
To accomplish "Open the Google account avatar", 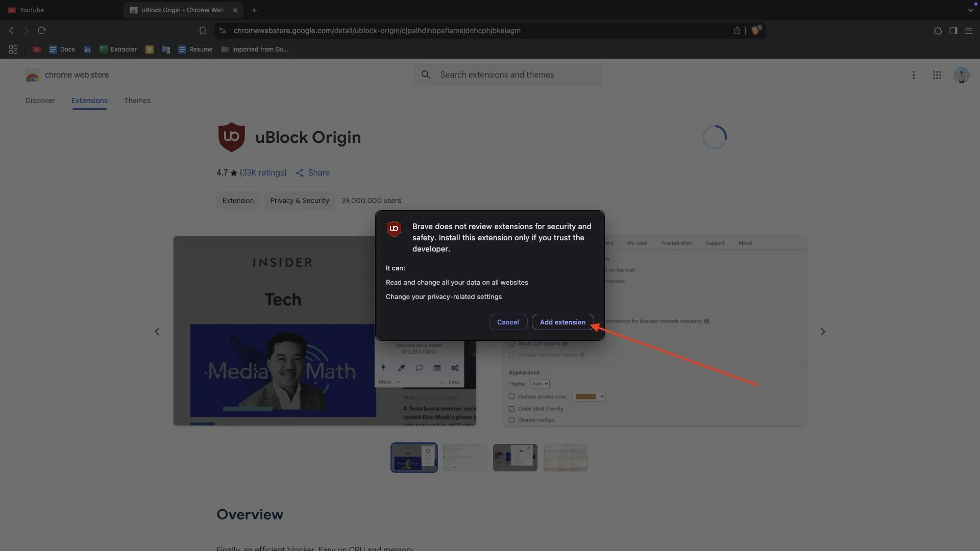I will pos(962,75).
